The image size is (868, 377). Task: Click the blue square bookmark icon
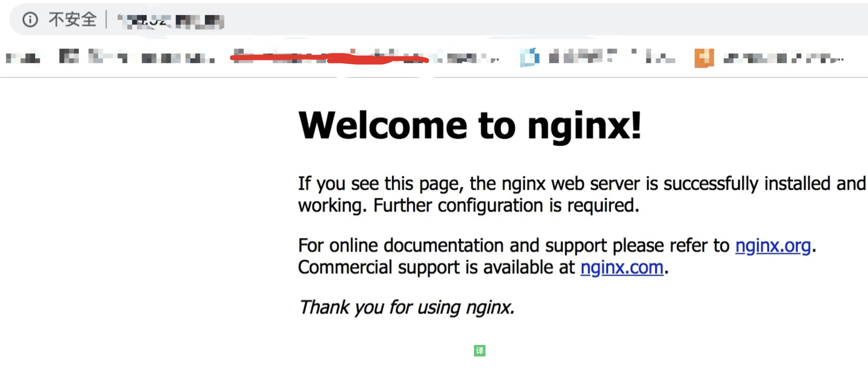pos(529,58)
